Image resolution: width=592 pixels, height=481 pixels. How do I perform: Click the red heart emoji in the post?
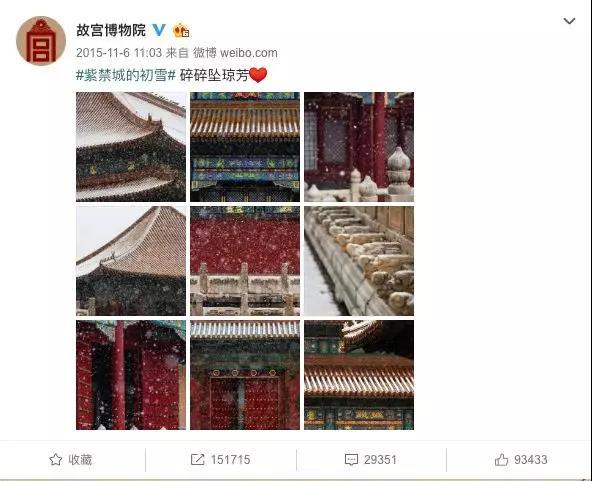tap(258, 75)
